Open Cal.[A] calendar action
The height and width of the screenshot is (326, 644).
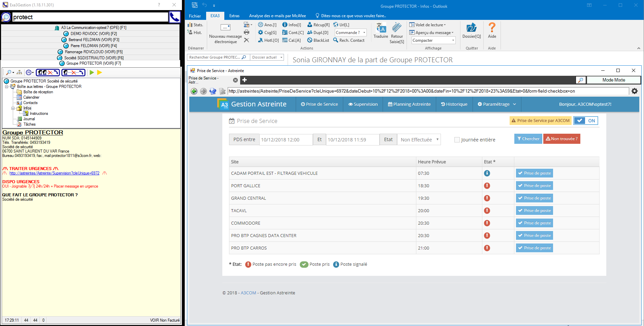point(291,40)
